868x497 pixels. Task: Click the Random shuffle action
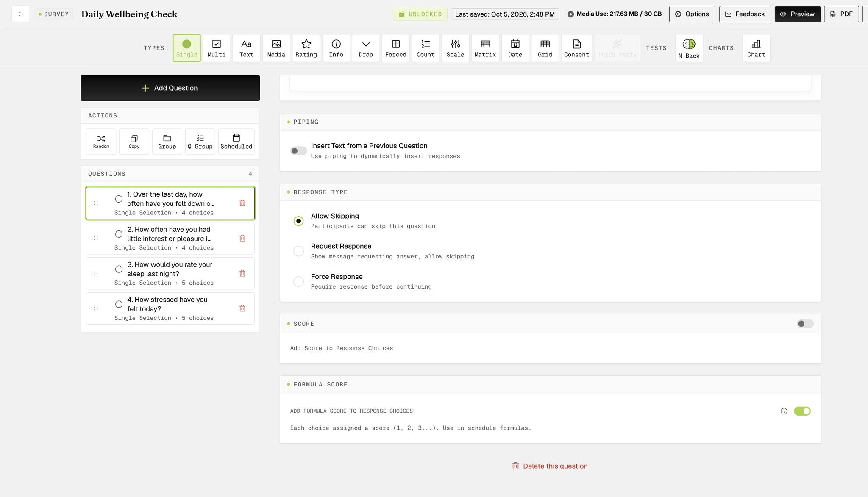[x=101, y=142]
